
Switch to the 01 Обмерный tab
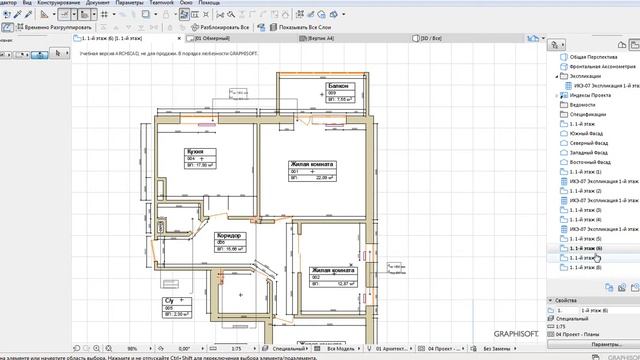point(241,38)
